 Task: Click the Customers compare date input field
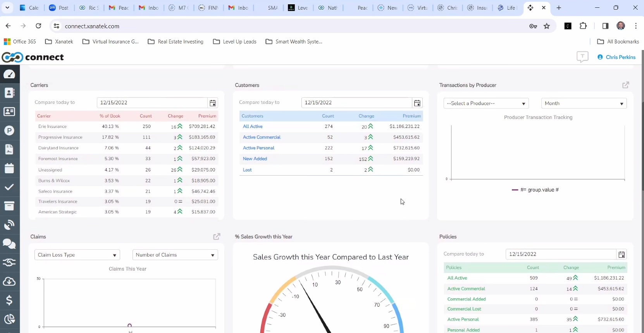(356, 103)
